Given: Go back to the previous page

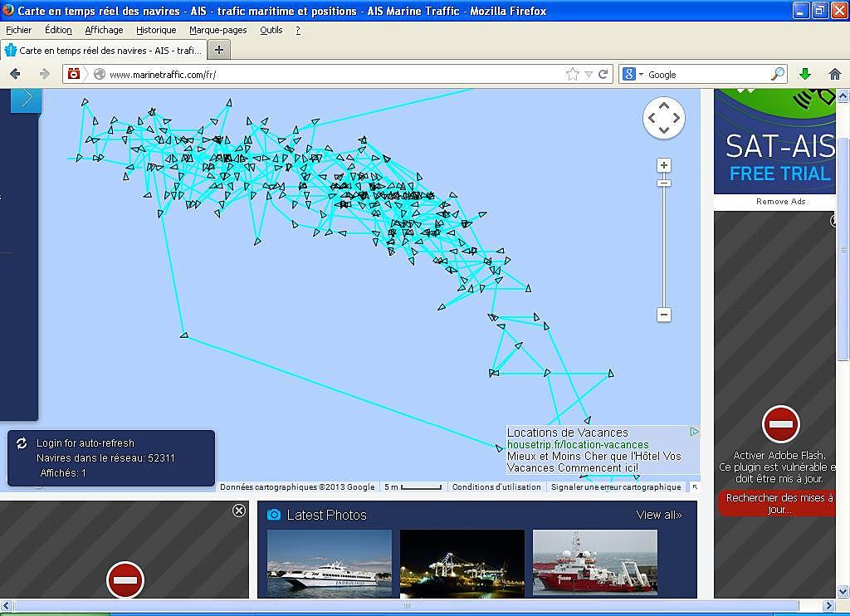Looking at the screenshot, I should click(15, 74).
